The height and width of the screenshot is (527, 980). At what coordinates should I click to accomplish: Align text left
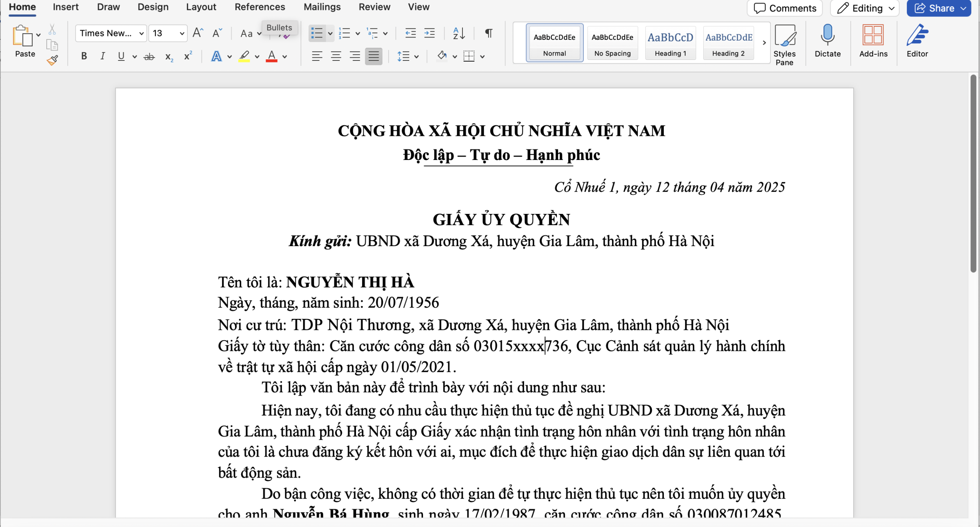click(317, 56)
